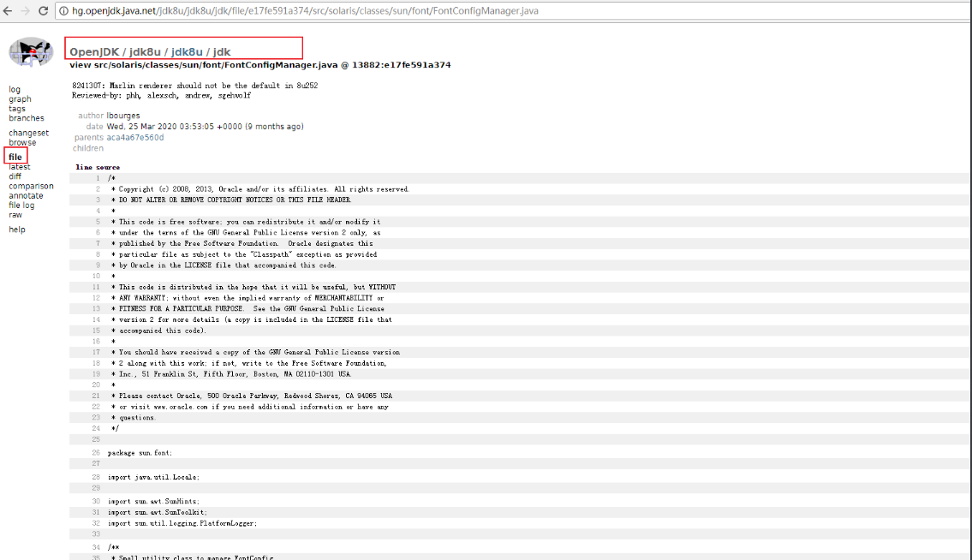Open the log sidebar link

click(x=15, y=89)
